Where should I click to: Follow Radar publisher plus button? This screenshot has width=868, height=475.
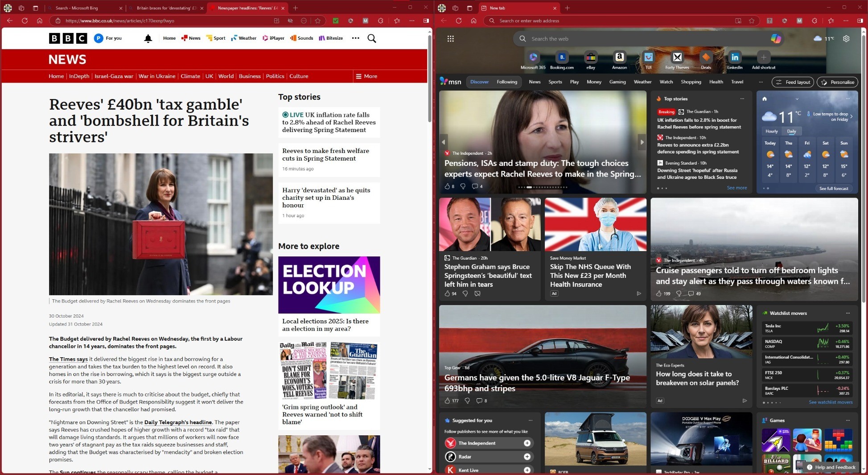click(x=527, y=456)
